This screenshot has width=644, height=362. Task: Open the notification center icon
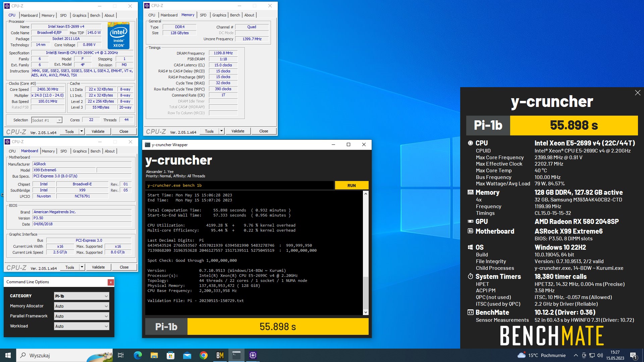coord(633,355)
